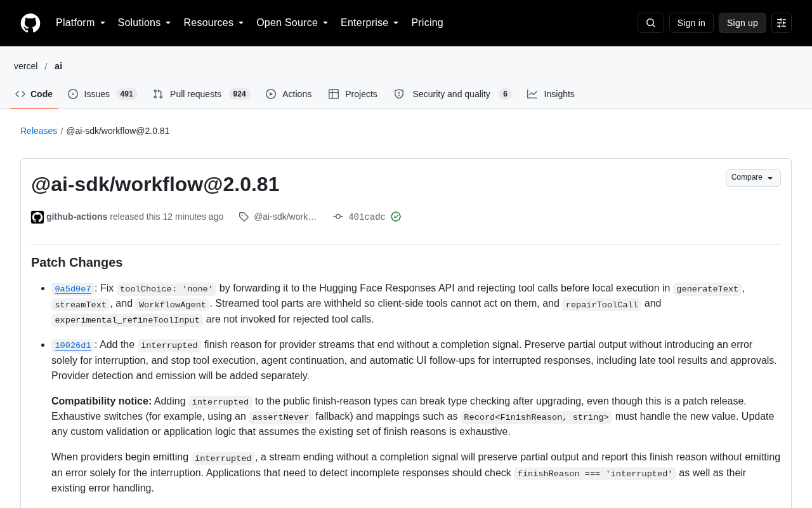The image size is (812, 508).
Task: Click the Sign up button
Action: coord(742,23)
